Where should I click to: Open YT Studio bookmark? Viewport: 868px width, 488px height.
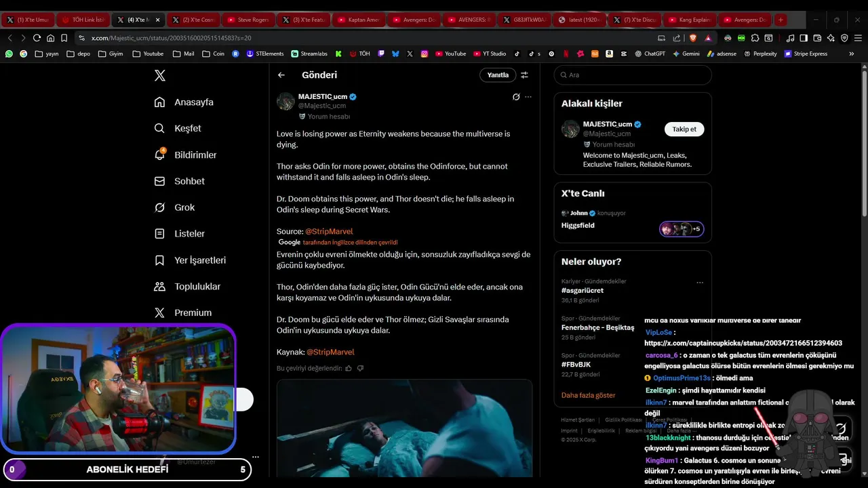(x=489, y=54)
